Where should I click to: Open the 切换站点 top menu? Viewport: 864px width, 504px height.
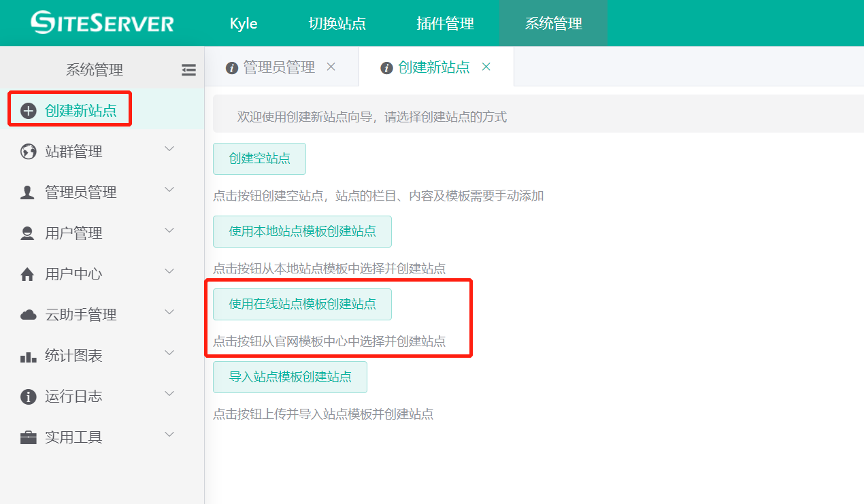pos(337,23)
